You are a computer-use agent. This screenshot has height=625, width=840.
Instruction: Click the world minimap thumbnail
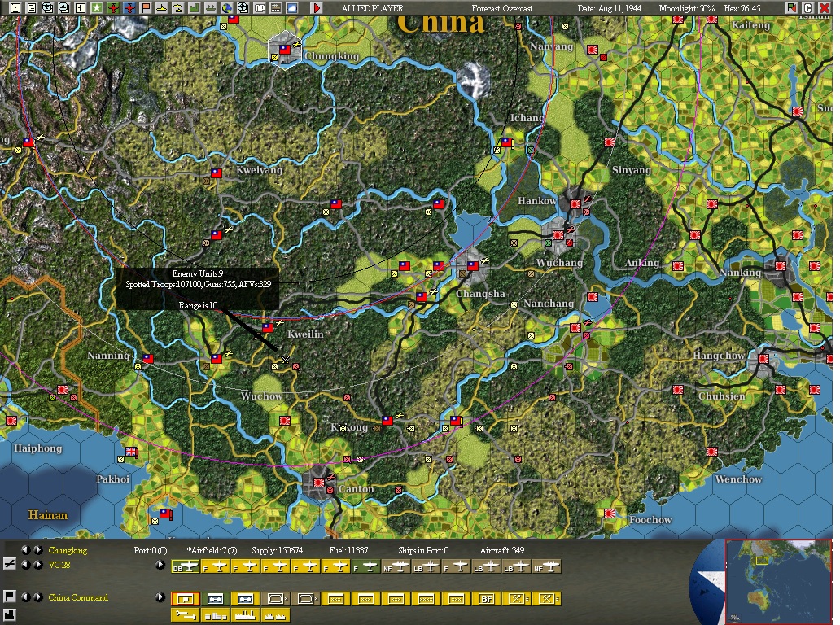click(x=778, y=580)
